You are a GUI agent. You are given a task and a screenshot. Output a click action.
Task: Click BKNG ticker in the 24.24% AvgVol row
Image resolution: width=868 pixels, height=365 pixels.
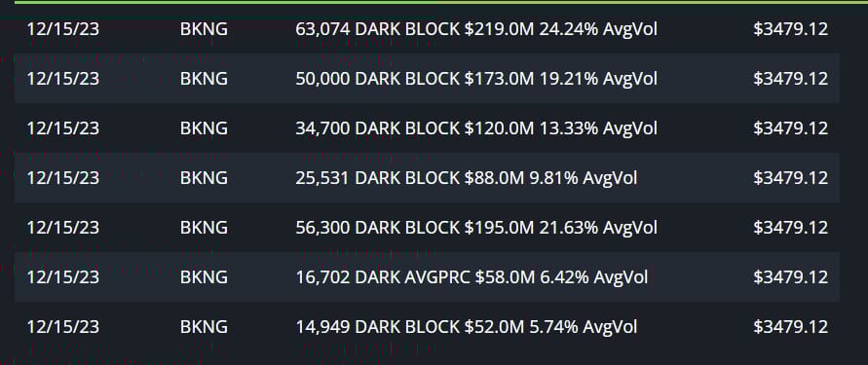click(204, 29)
